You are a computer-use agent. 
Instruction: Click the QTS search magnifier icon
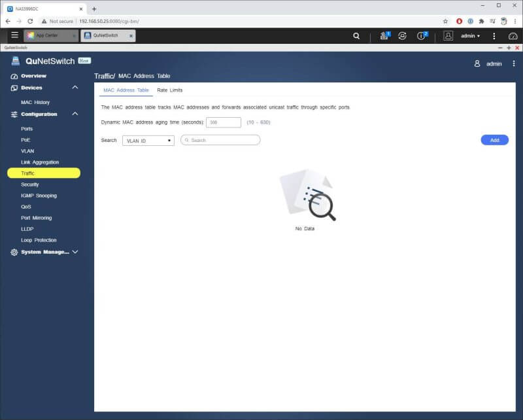[356, 36]
